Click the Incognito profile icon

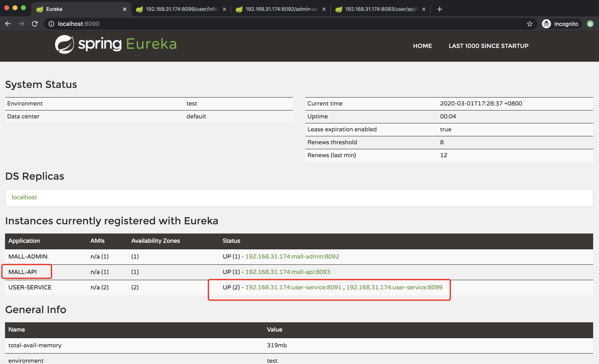click(546, 24)
